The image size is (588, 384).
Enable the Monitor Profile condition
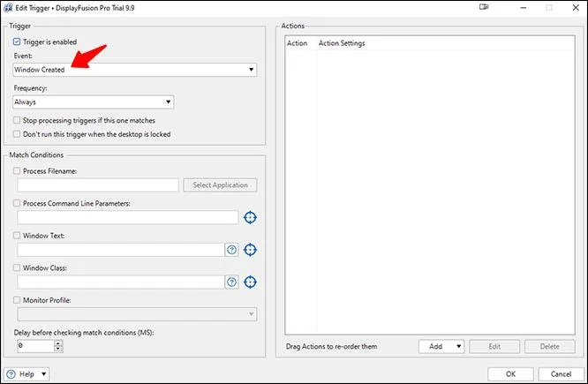(17, 300)
